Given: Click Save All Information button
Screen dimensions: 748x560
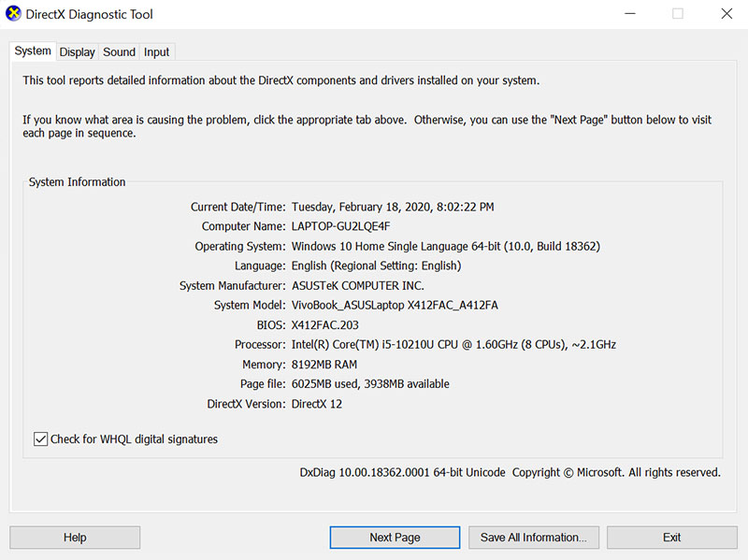Looking at the screenshot, I should point(533,538).
